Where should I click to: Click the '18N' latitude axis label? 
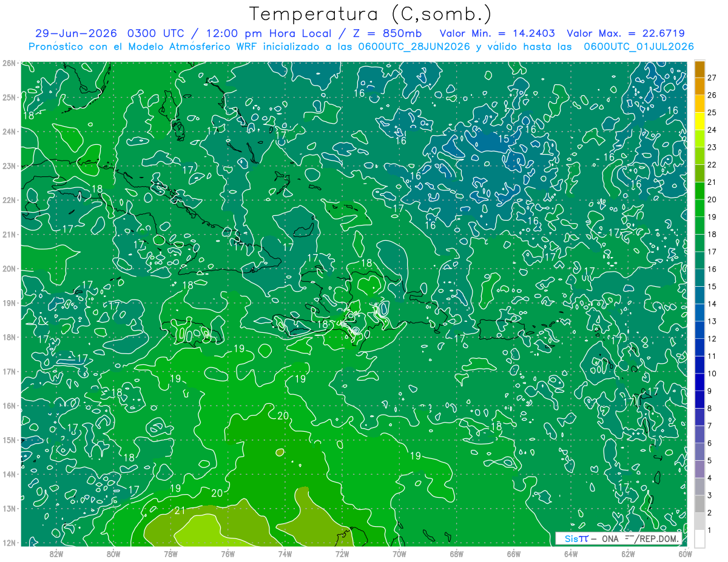tap(8, 337)
